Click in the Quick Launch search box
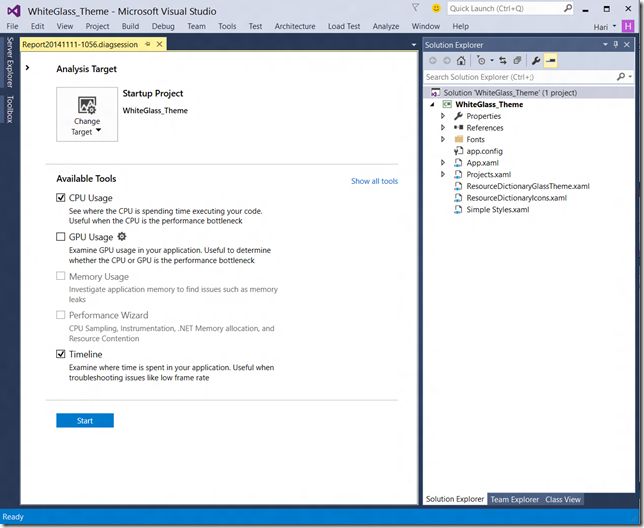 click(x=505, y=8)
